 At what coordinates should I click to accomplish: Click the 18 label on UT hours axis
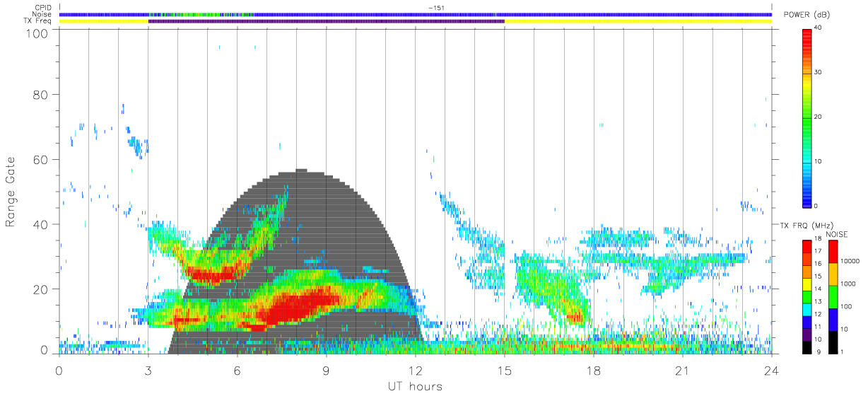pyautogui.click(x=594, y=370)
